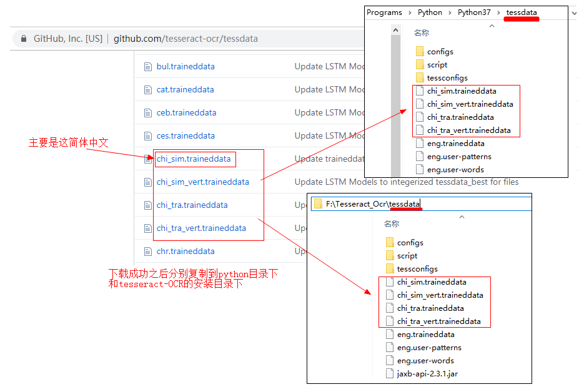Click configs folder icon in Python37 tessdata window
579x392 pixels.
[x=420, y=51]
